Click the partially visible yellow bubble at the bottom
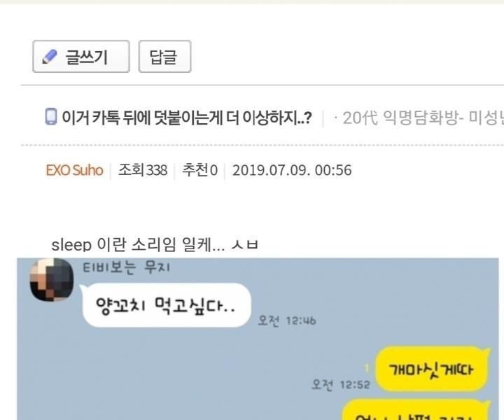This screenshot has height=420, width=504. [x=415, y=409]
